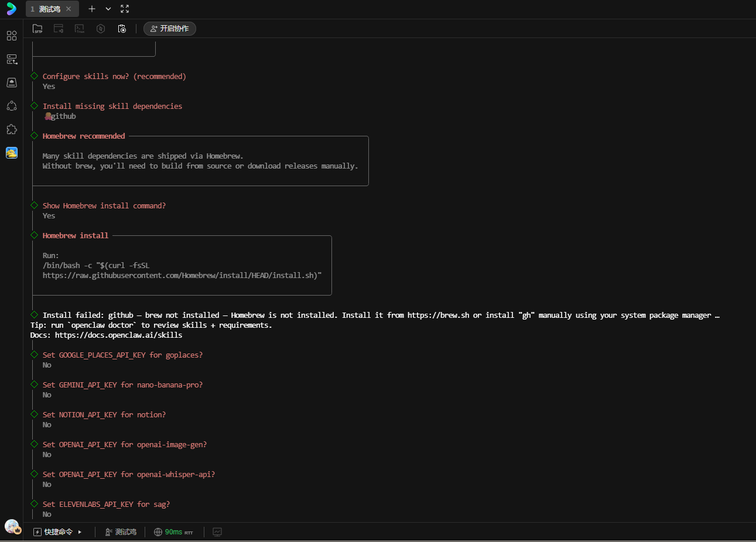Open the three-node sharing icon in sidebar
The width and height of the screenshot is (756, 542).
[12, 106]
